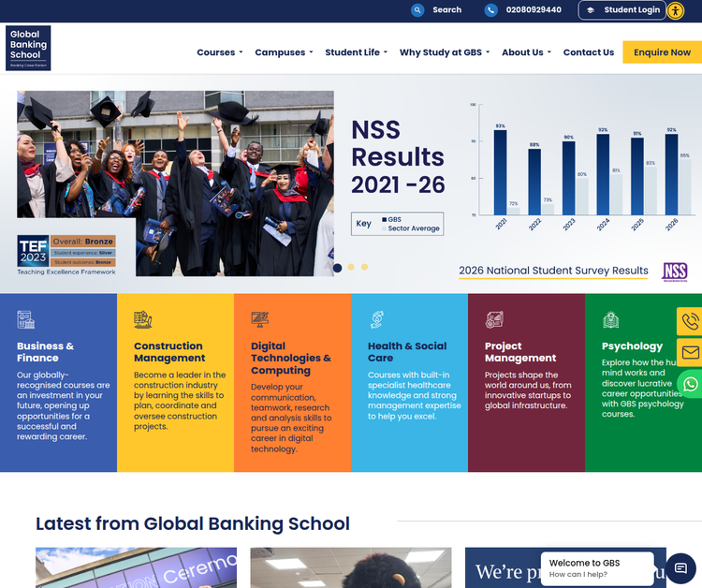
Task: Click the search magnifier icon
Action: point(417,10)
